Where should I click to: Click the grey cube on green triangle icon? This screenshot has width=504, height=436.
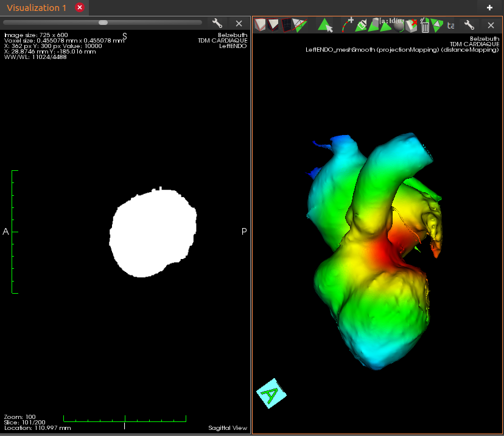tap(374, 25)
